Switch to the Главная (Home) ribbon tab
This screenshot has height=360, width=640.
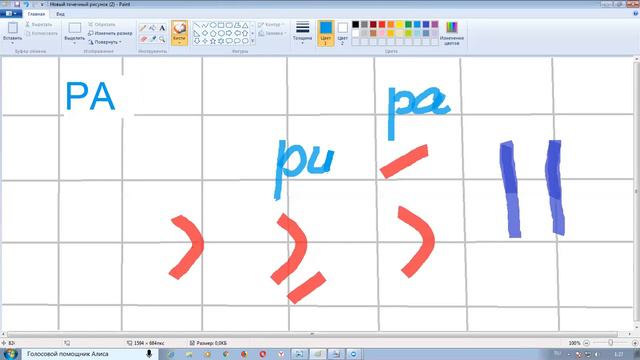click(36, 14)
